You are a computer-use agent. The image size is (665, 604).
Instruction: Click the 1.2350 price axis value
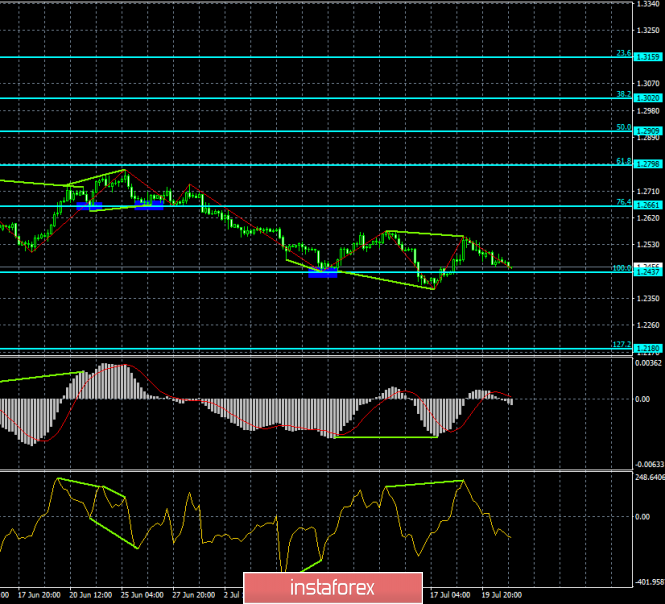coord(648,299)
